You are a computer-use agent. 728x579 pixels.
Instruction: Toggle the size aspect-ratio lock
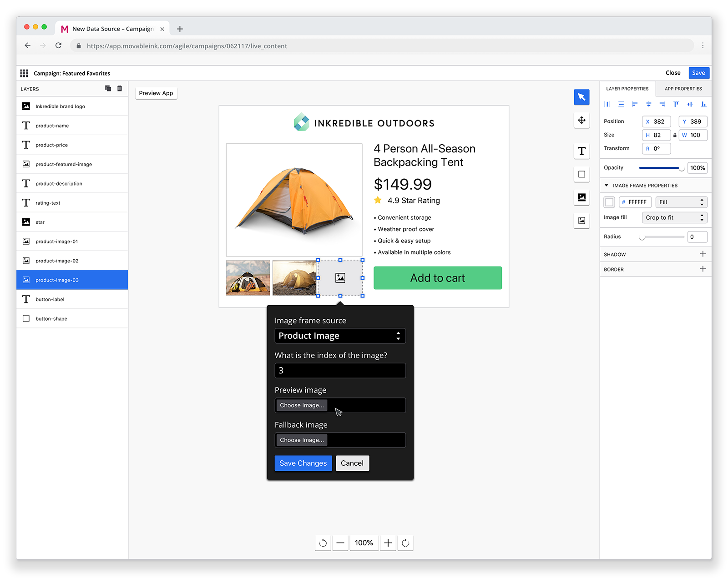click(x=675, y=135)
